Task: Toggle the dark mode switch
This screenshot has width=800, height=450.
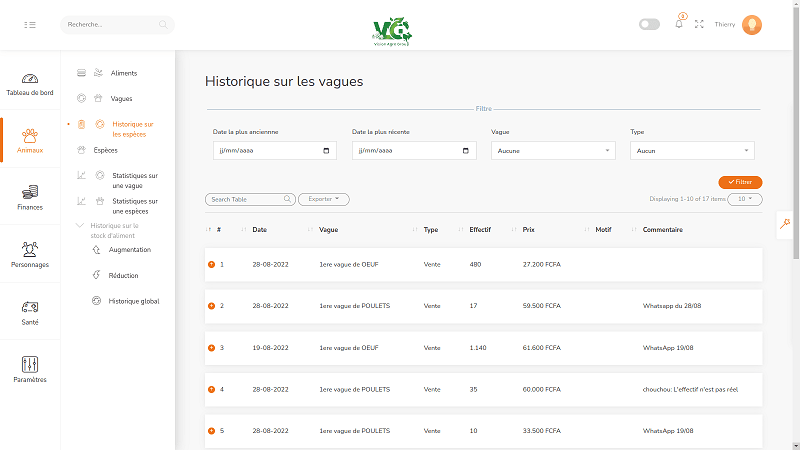Action: click(649, 24)
